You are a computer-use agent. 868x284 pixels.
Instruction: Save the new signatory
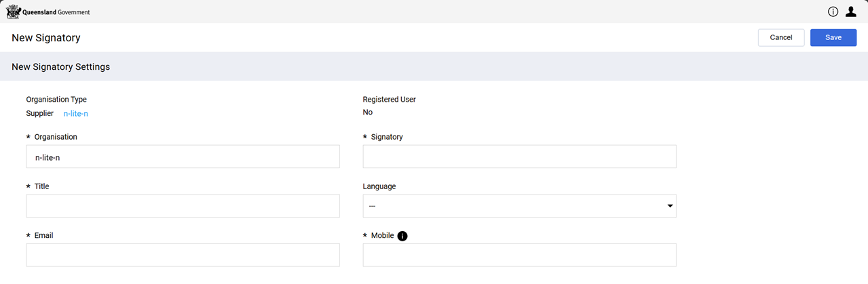point(833,38)
